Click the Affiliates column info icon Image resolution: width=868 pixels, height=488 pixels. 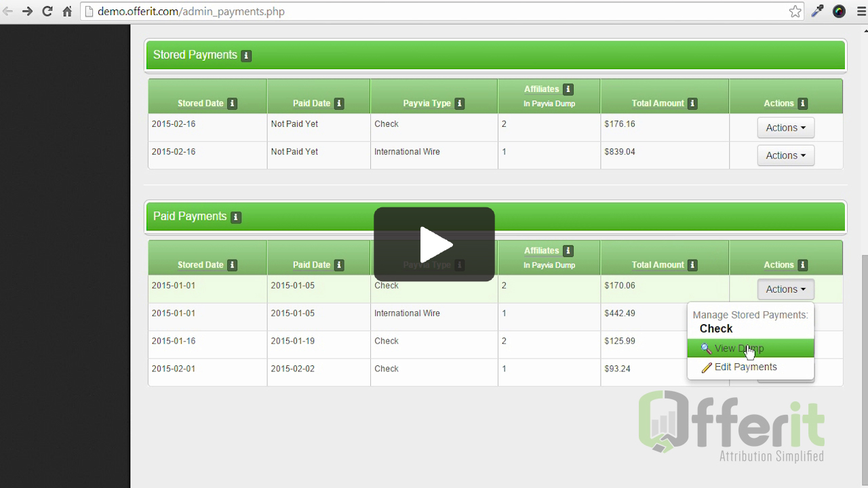568,89
